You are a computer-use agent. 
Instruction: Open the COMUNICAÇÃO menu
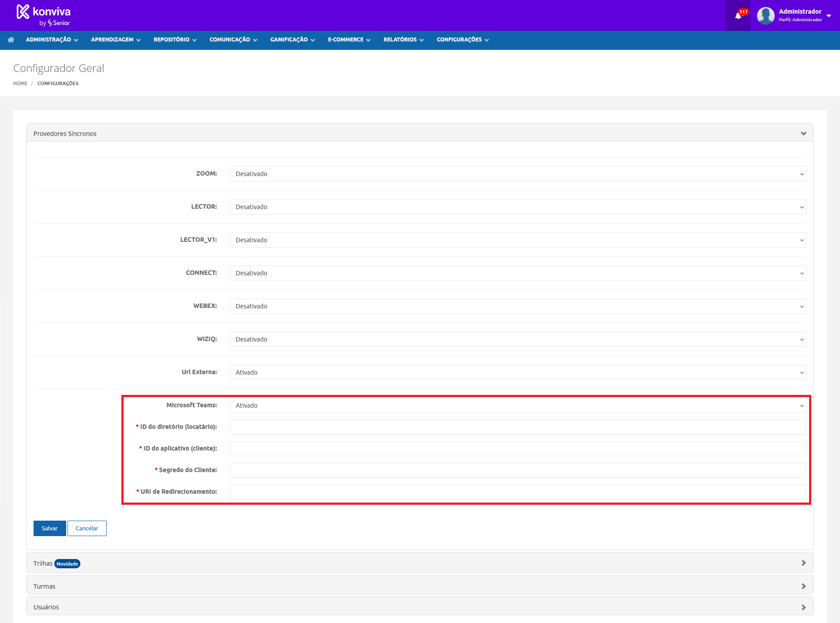(233, 40)
